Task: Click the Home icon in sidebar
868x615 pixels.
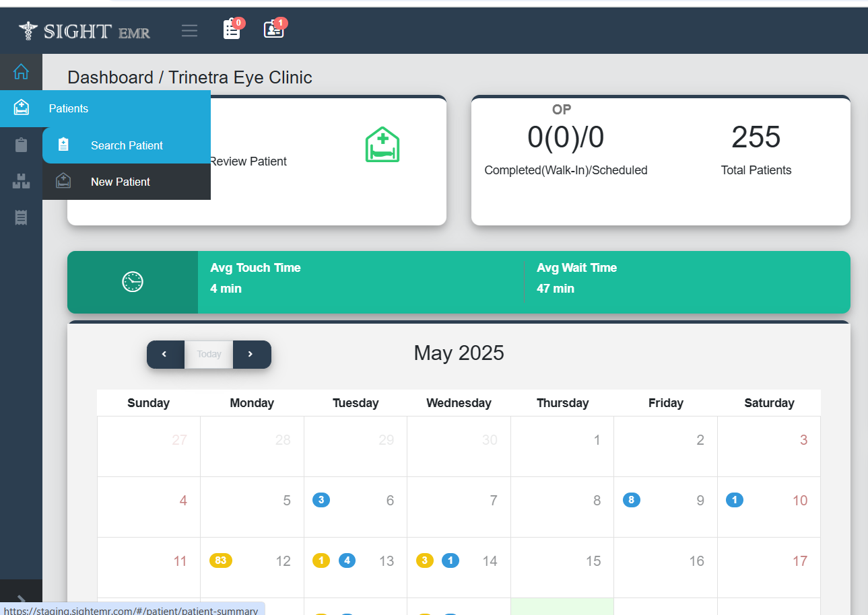Action: [x=21, y=71]
